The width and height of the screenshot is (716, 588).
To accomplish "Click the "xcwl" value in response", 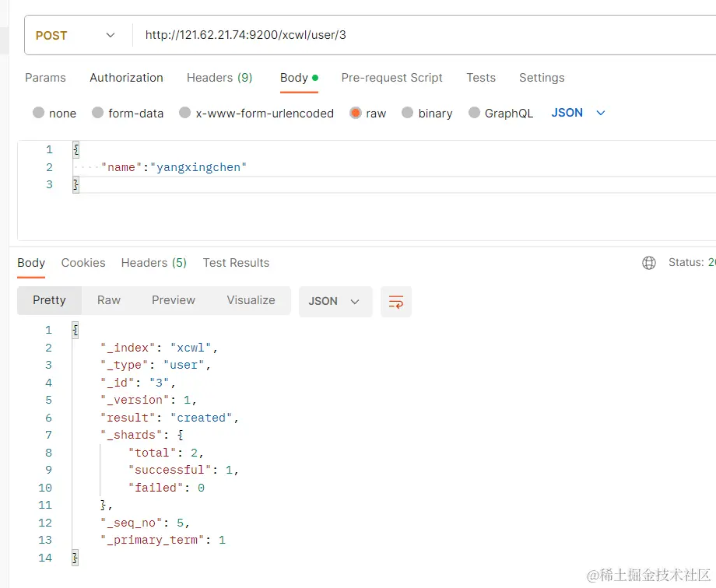I will (191, 348).
